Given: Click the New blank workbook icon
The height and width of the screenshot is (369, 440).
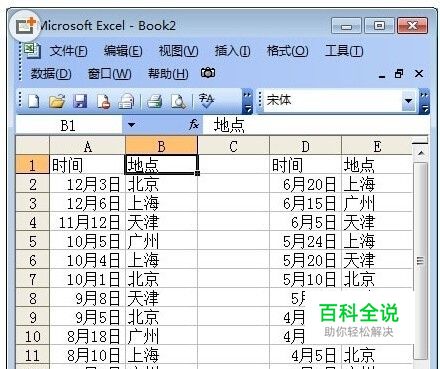Looking at the screenshot, I should point(33,101).
